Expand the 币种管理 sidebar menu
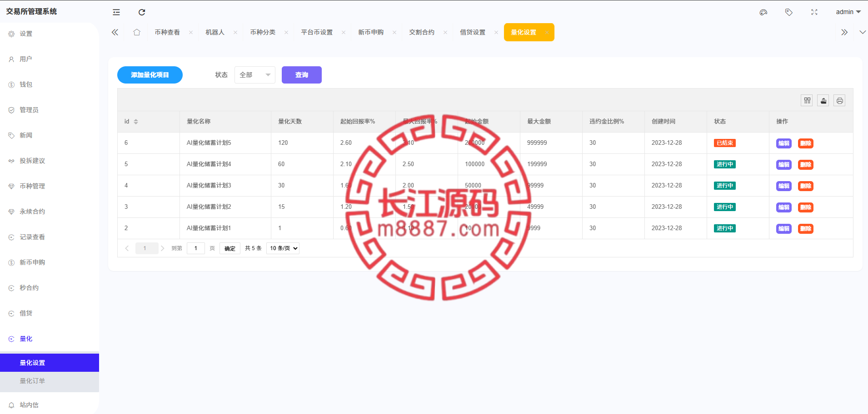 click(50, 186)
